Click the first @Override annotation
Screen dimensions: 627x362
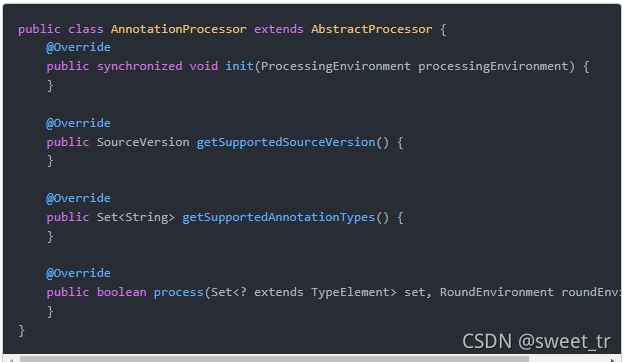point(78,47)
